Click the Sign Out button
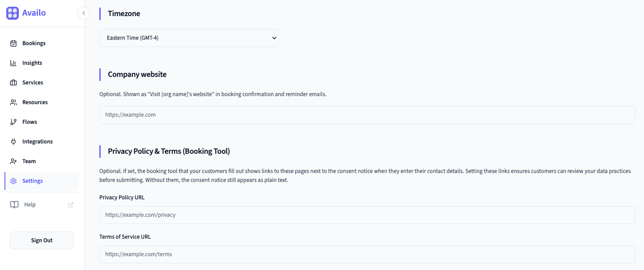 click(x=41, y=240)
